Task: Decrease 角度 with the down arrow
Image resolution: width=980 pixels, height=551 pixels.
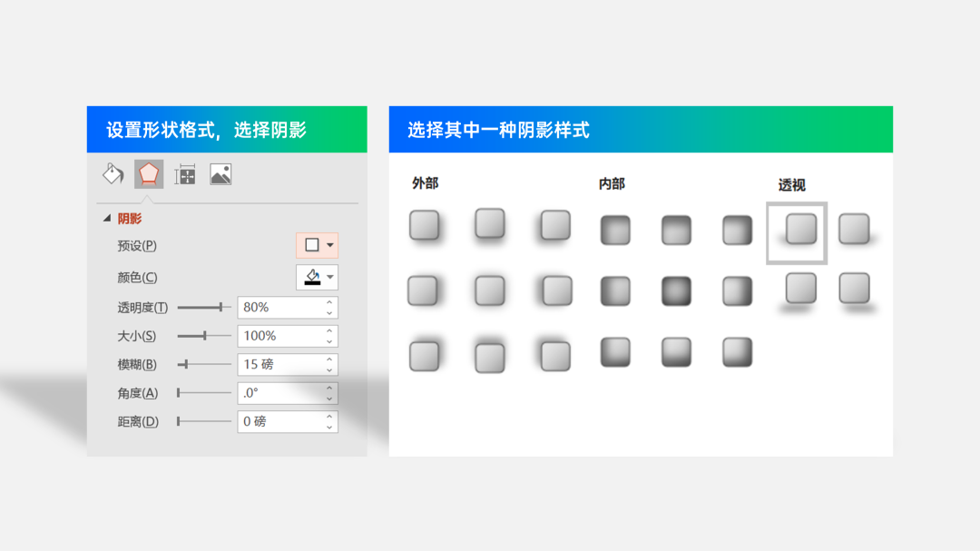Action: pyautogui.click(x=329, y=398)
